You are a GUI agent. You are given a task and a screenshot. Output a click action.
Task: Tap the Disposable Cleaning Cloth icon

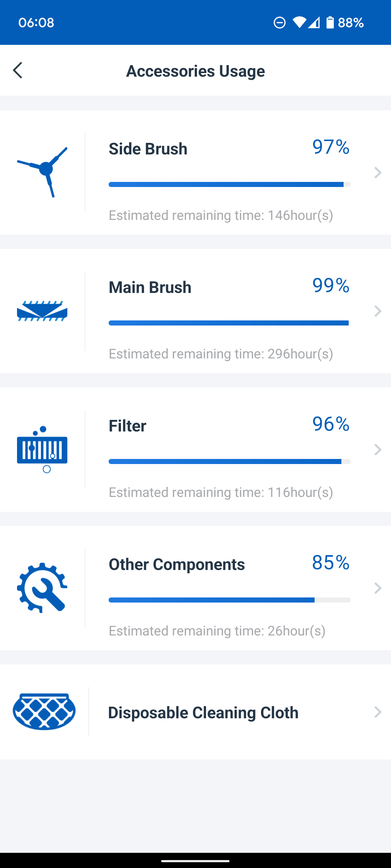(44, 712)
